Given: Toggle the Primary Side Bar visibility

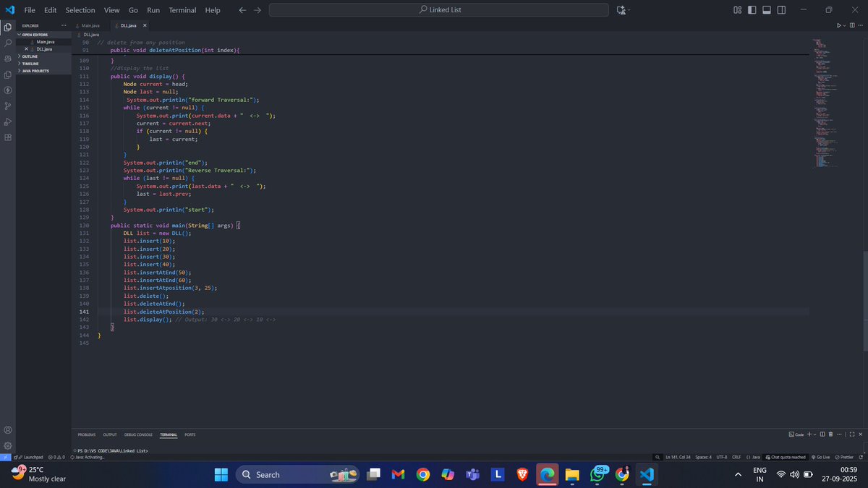Looking at the screenshot, I should 752,10.
